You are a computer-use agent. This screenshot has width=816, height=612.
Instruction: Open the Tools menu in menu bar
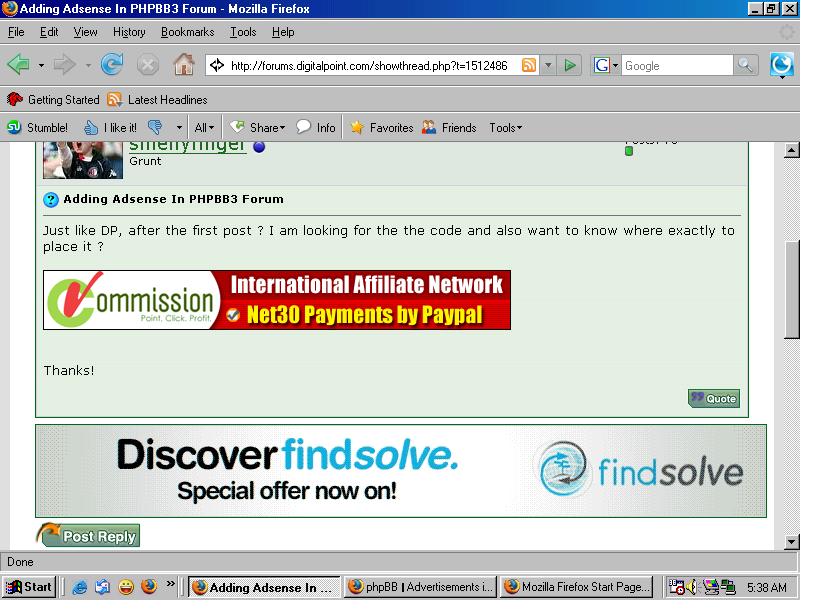pos(243,32)
